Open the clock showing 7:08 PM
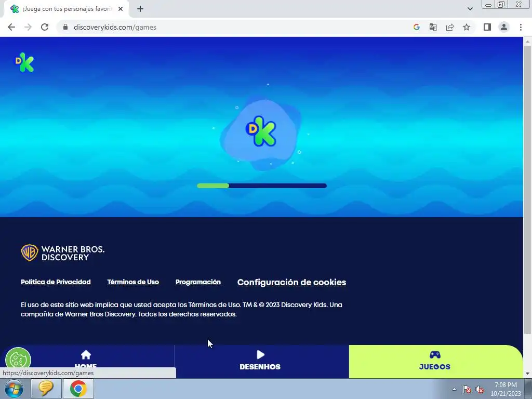The width and height of the screenshot is (532, 399). point(506,389)
